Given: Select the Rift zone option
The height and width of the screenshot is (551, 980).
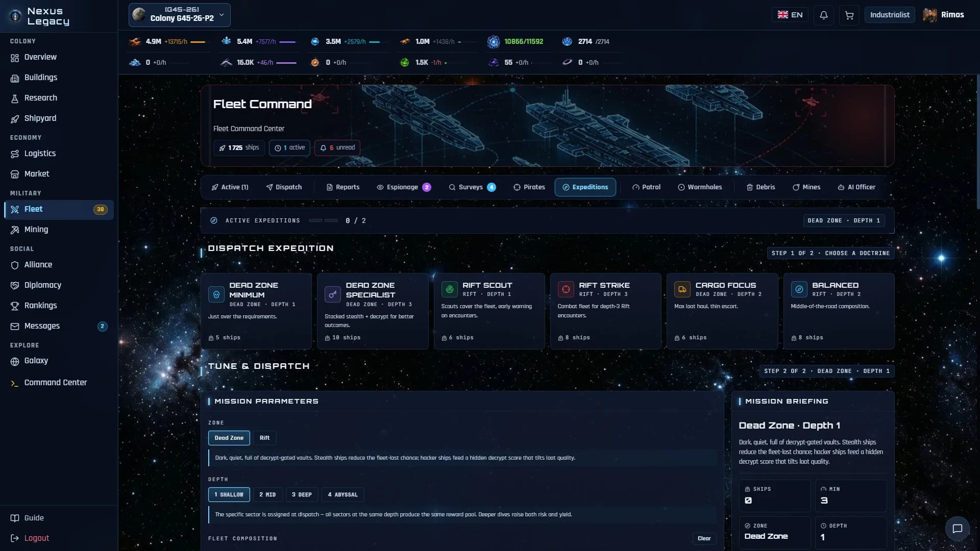Looking at the screenshot, I should point(264,438).
